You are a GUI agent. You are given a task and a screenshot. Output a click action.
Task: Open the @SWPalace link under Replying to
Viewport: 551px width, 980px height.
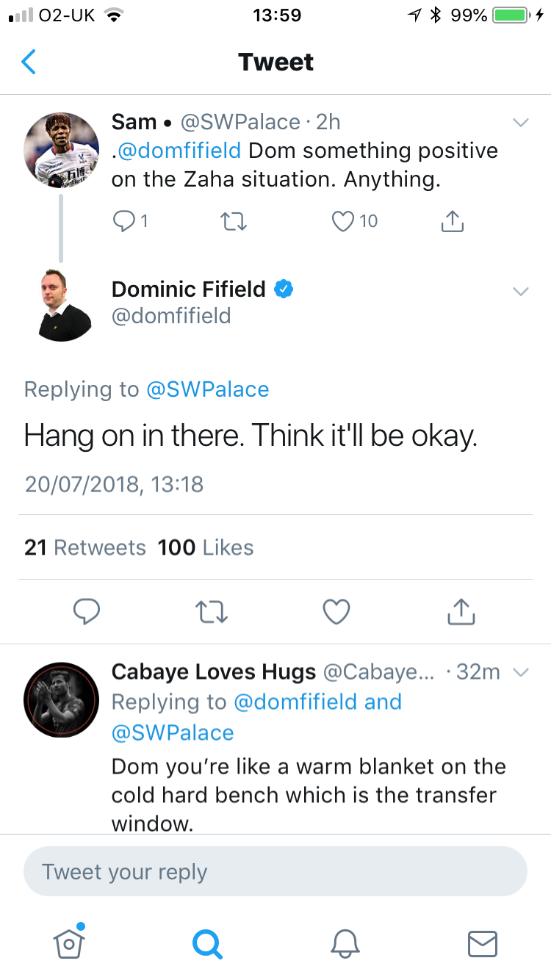point(208,389)
